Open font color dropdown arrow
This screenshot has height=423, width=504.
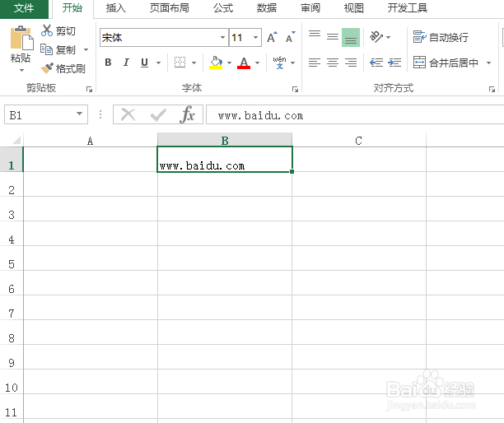(x=257, y=63)
